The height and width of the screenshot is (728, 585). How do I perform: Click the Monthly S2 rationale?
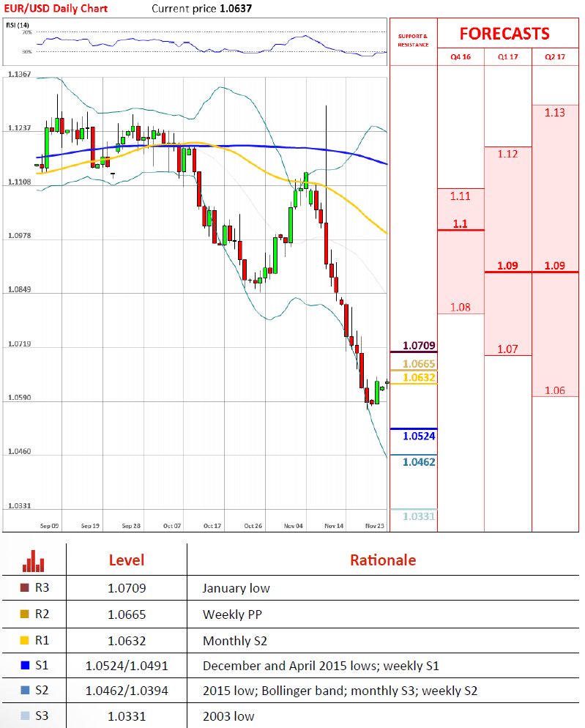(x=235, y=641)
